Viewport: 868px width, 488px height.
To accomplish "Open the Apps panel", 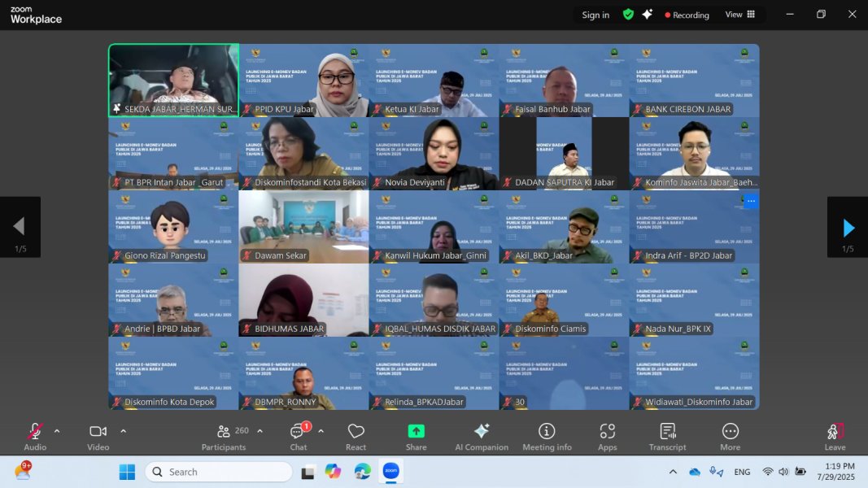I will (607, 437).
